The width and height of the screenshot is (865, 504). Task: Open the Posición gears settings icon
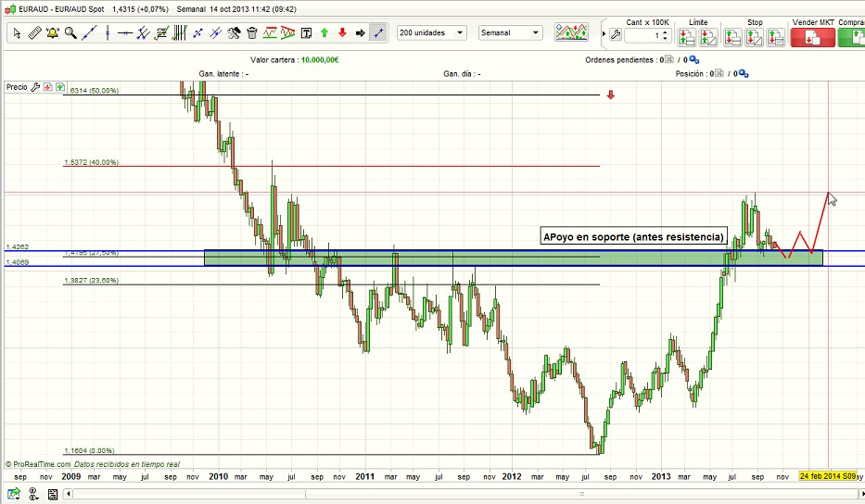pyautogui.click(x=743, y=73)
